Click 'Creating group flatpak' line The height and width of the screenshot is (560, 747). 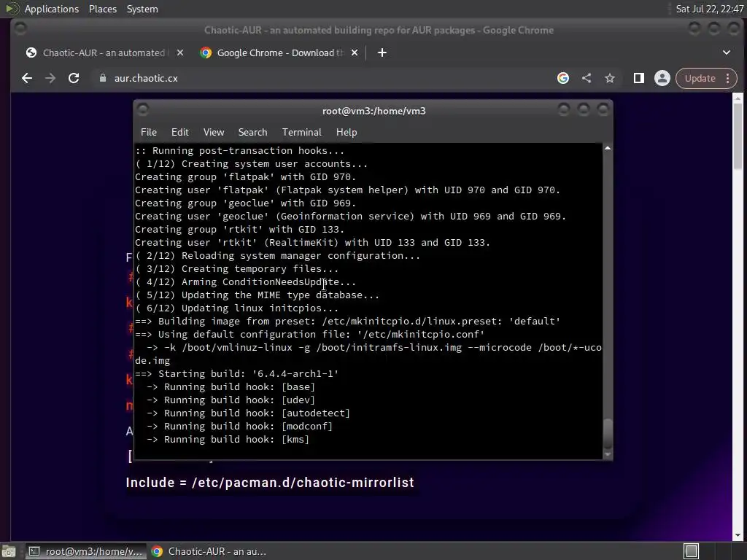tap(245, 176)
